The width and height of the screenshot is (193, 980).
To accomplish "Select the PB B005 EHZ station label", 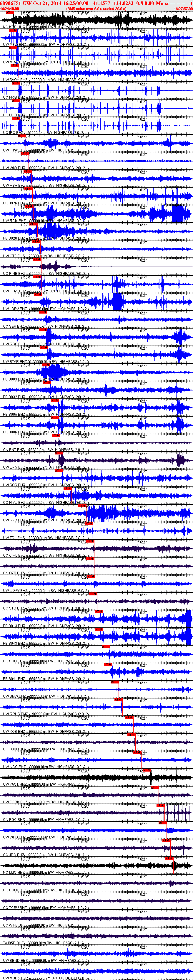I will click(x=44, y=415).
